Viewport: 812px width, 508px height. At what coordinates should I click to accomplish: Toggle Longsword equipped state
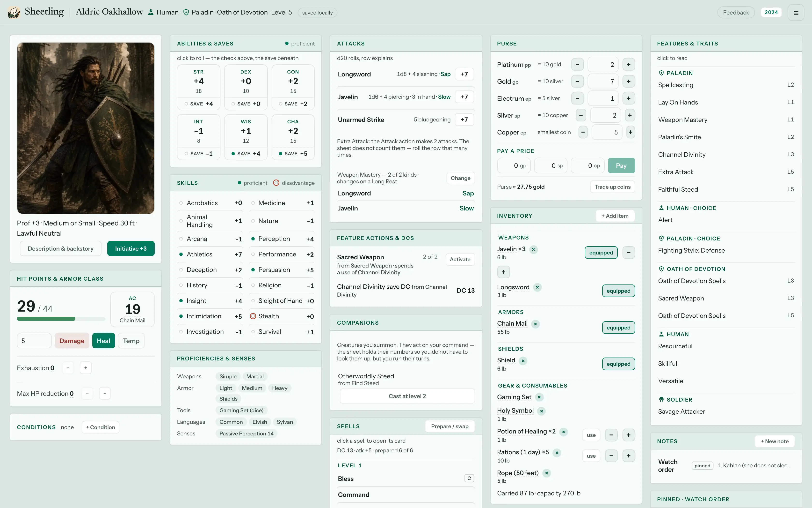pos(618,291)
